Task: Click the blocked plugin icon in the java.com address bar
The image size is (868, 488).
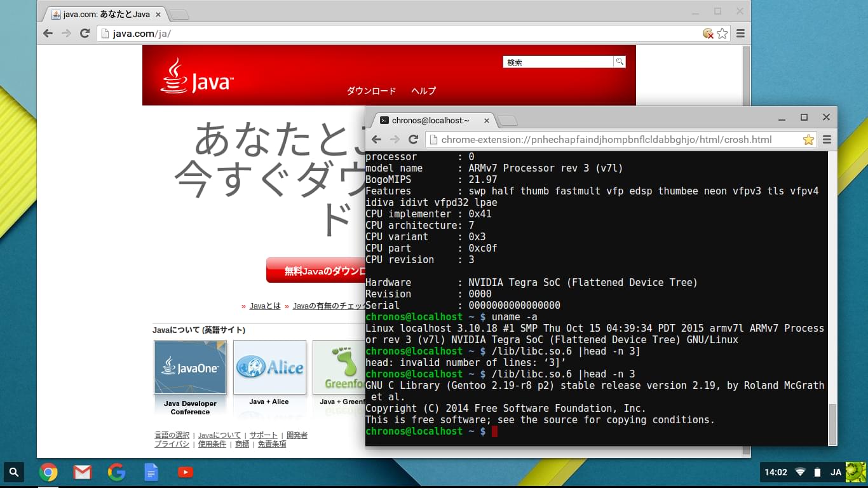Action: coord(708,34)
